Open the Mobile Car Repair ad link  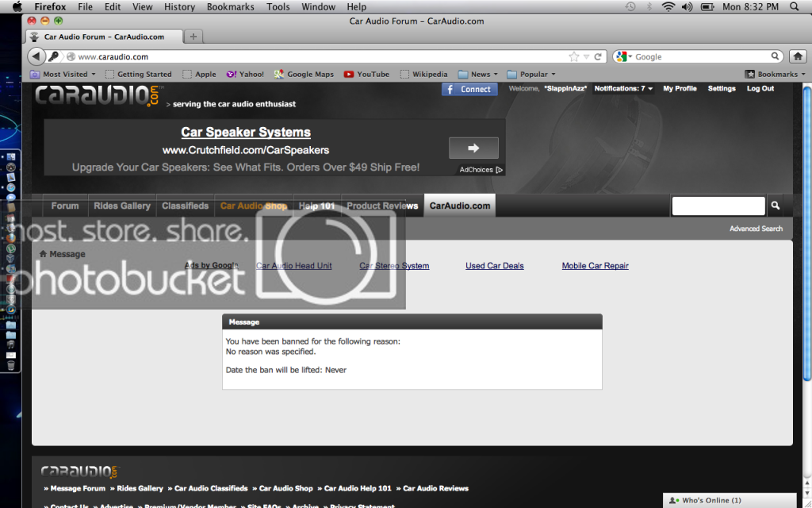[x=595, y=266]
